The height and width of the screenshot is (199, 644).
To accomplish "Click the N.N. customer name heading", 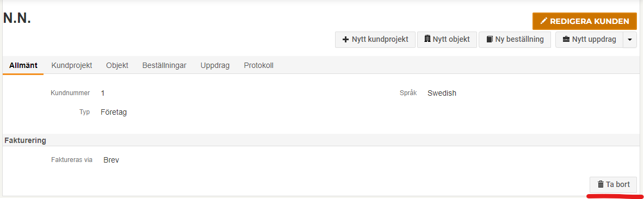I will point(17,17).
